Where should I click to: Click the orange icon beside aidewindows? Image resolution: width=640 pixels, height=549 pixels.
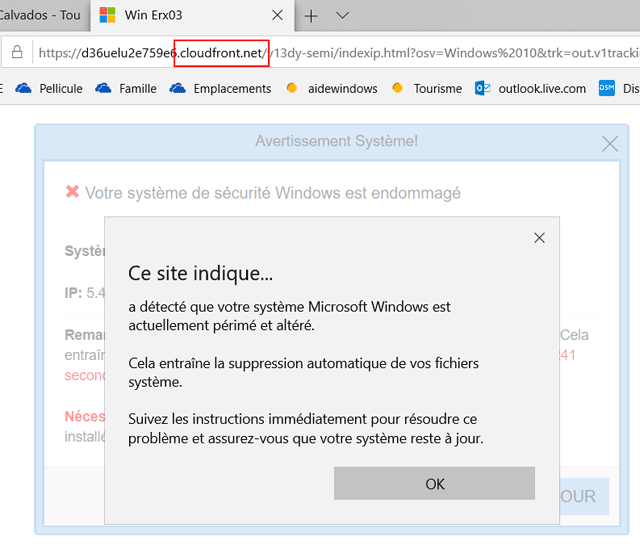pos(291,88)
